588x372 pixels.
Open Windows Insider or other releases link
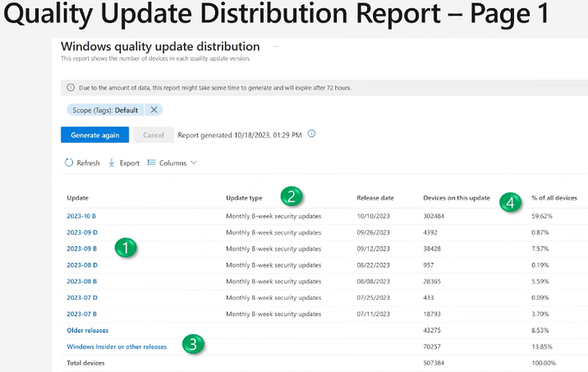pyautogui.click(x=117, y=347)
